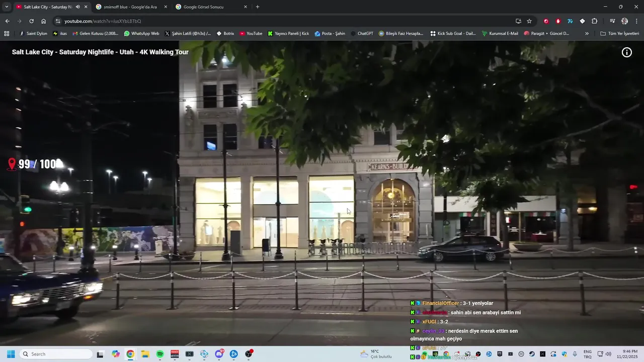Click the ceylin_03 chat message
644x362 pixels.
(x=464, y=335)
